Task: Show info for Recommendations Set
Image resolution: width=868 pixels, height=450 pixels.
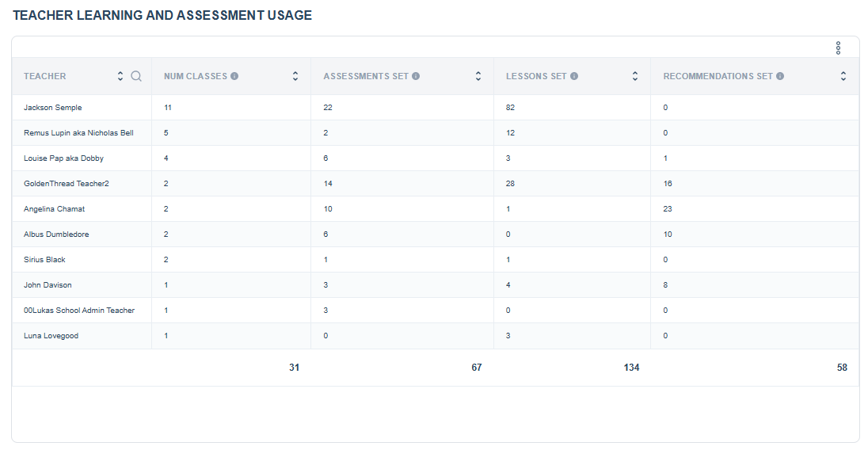Action: [780, 76]
